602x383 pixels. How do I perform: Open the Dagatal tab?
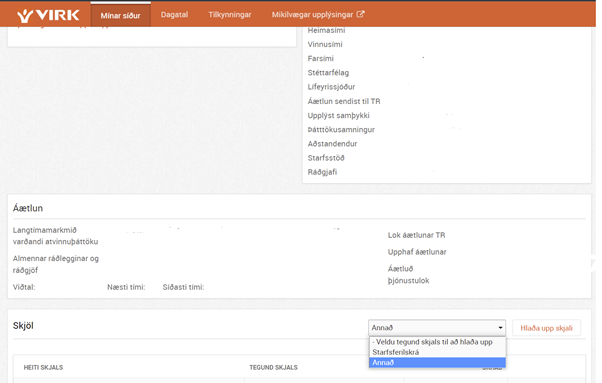point(174,15)
